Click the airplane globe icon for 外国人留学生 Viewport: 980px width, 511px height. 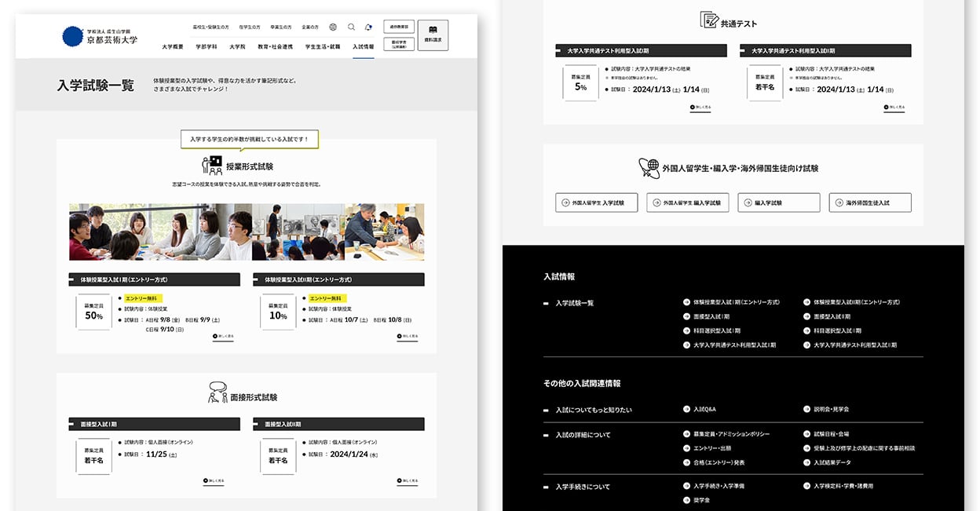649,167
